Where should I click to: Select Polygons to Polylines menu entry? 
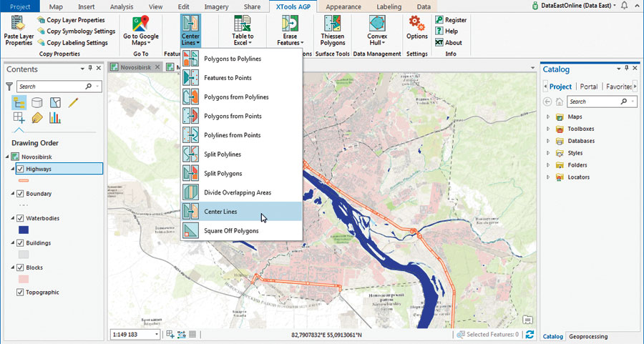point(242,59)
